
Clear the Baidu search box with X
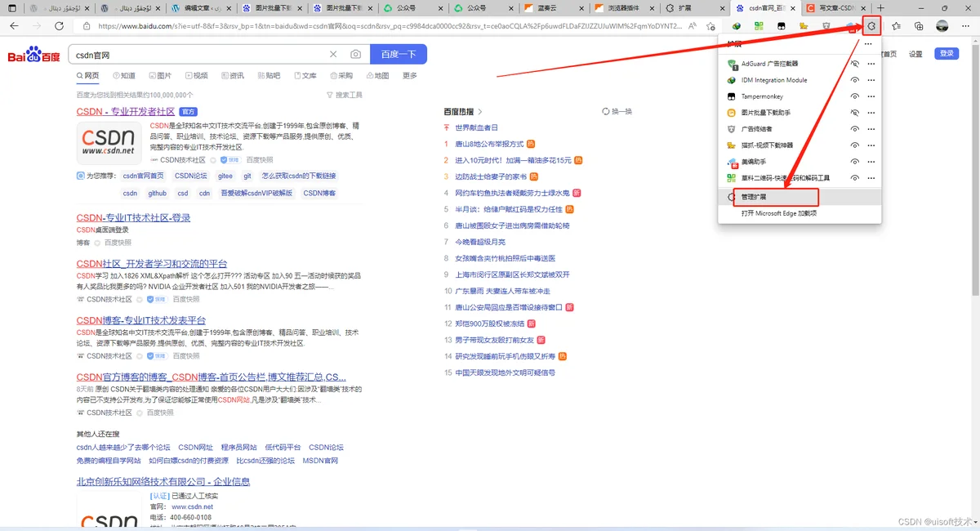[333, 55]
